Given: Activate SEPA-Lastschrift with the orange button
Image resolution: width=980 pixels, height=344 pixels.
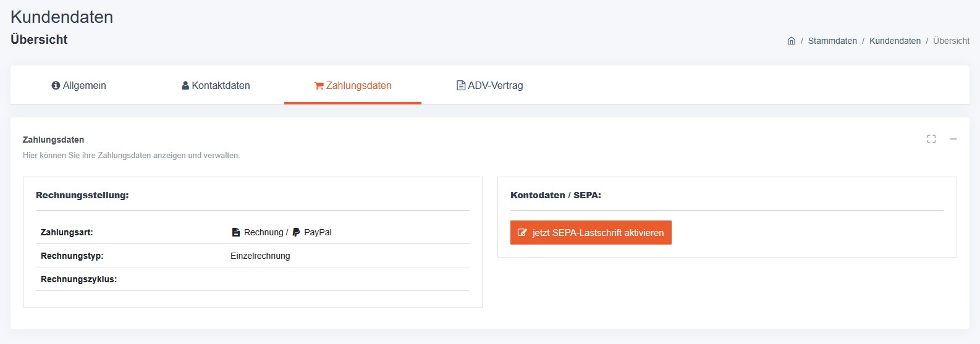Looking at the screenshot, I should coord(598,233).
